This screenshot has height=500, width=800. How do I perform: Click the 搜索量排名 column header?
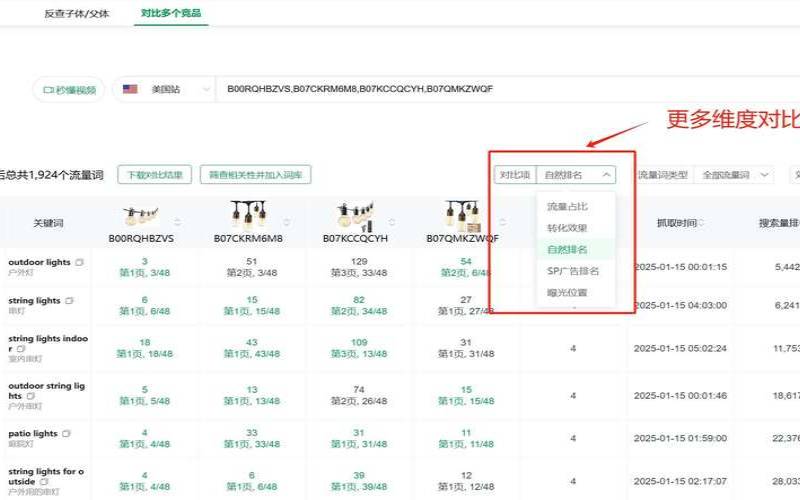point(779,223)
